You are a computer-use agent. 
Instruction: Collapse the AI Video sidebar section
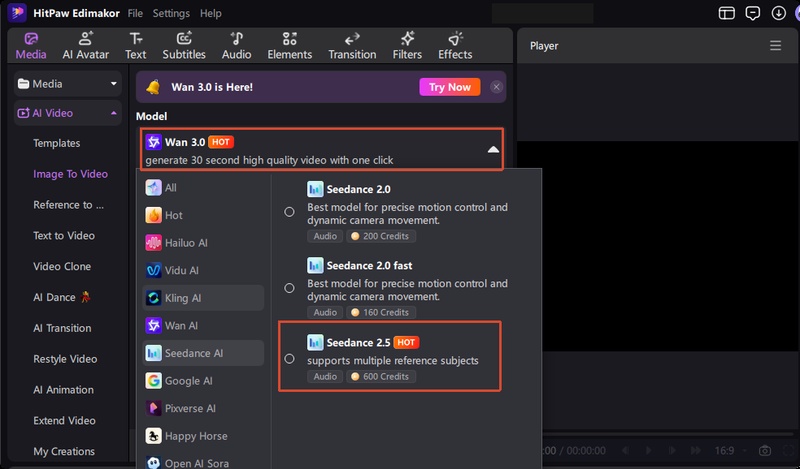68,113
